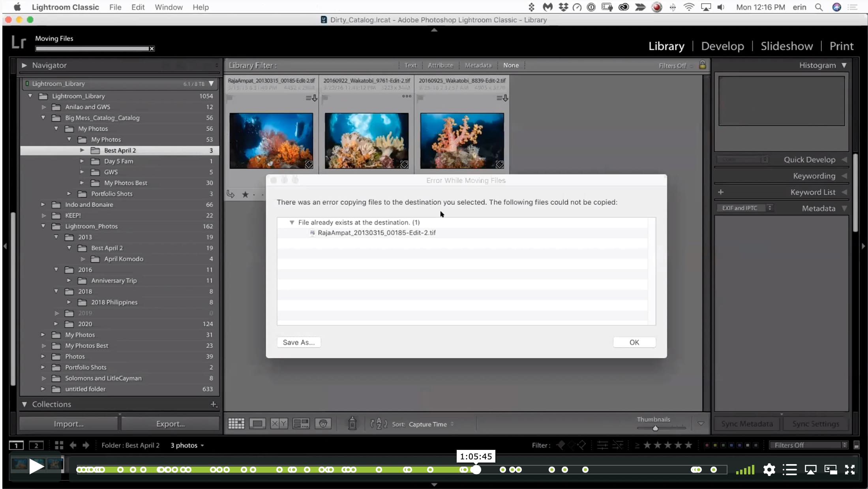Toggle sort direction A-Z icon
The height and width of the screenshot is (489, 868).
[379, 424]
